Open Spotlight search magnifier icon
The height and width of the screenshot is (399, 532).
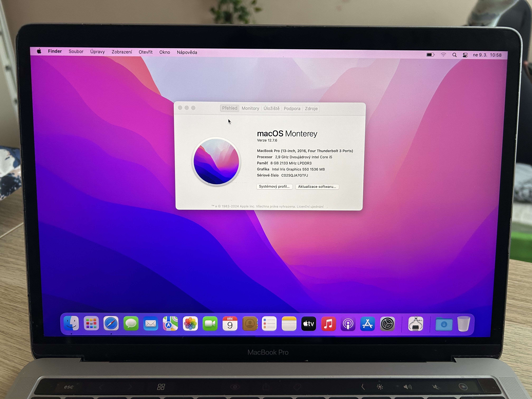[x=454, y=55]
